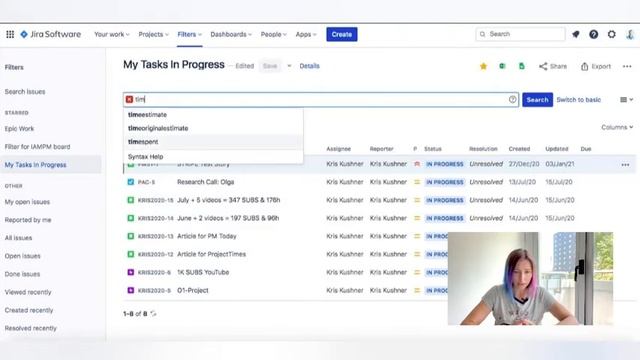Focus the JQL query input field
The image size is (640, 360).
pyautogui.click(x=321, y=99)
